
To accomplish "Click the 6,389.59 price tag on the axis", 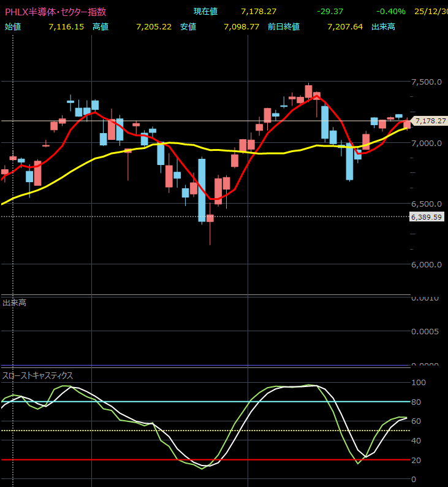I will point(427,217).
